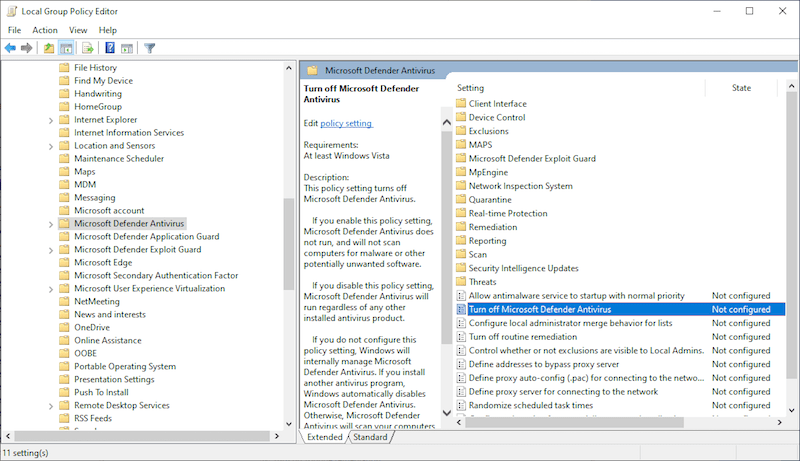
Task: Click the File History folder icon in tree
Action: point(64,67)
